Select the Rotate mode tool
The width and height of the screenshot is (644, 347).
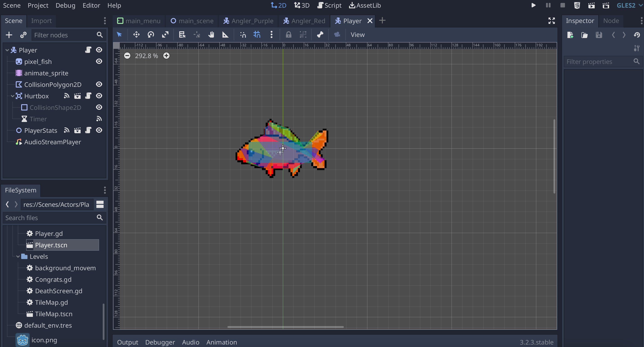(x=151, y=34)
